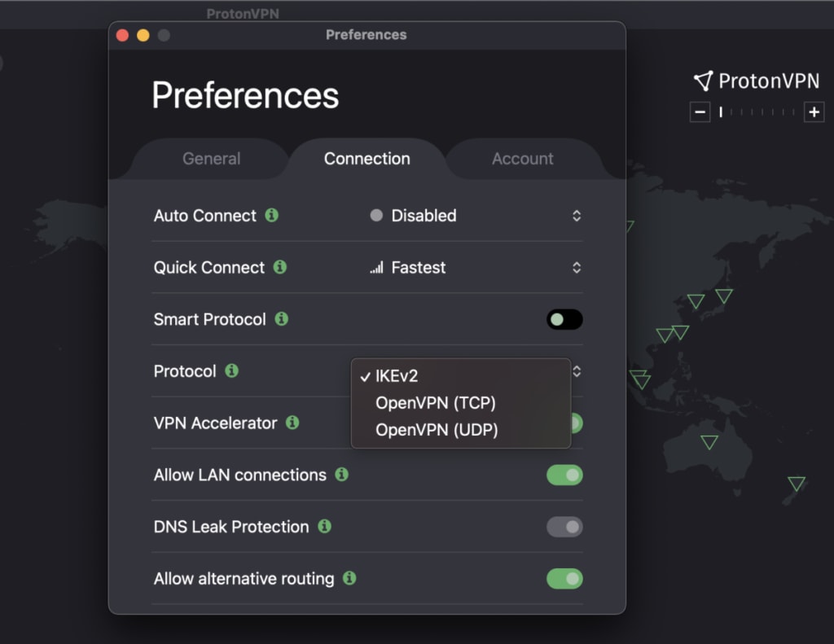Screen dimensions: 834x644
Task: Open the VPN Accelerator info tooltip
Action: point(292,423)
